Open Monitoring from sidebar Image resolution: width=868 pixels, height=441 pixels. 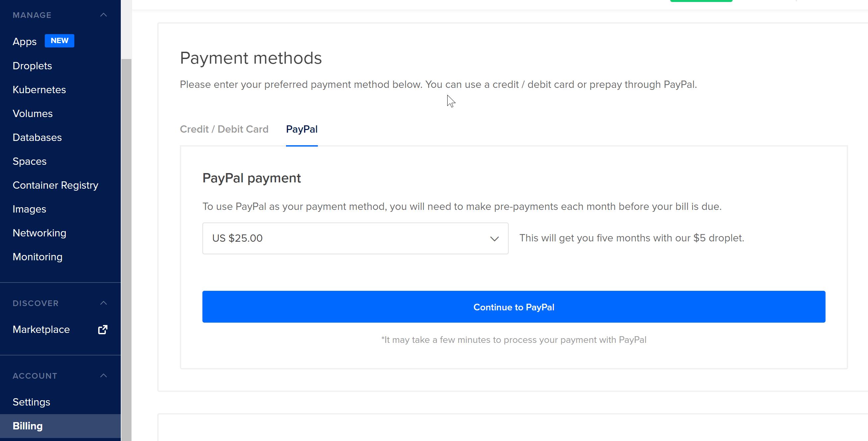pyautogui.click(x=37, y=257)
